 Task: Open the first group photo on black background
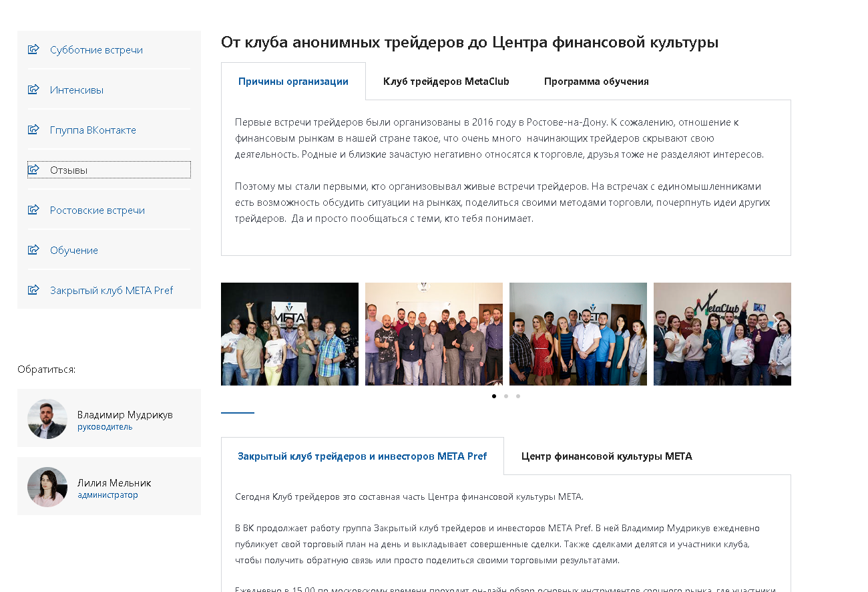tap(290, 334)
